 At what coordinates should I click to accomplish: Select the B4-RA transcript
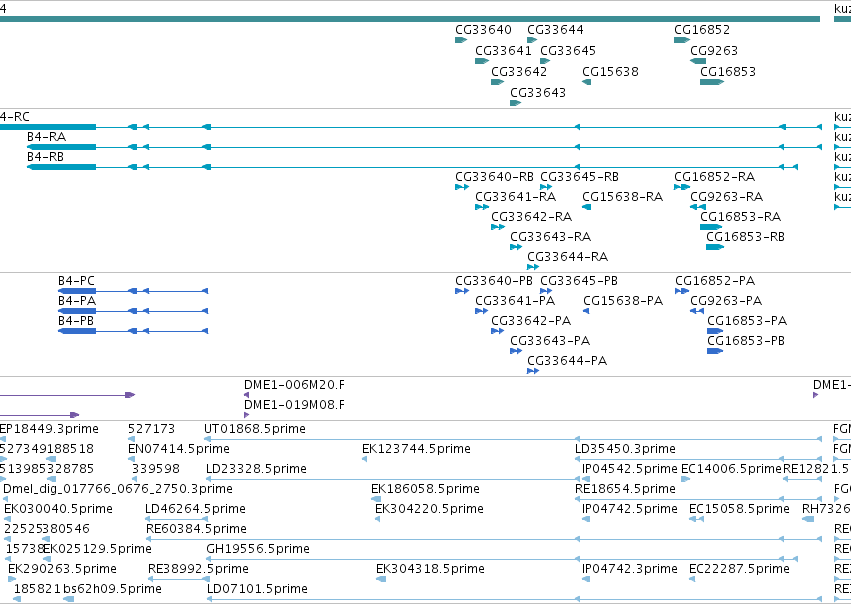pyautogui.click(x=424, y=147)
